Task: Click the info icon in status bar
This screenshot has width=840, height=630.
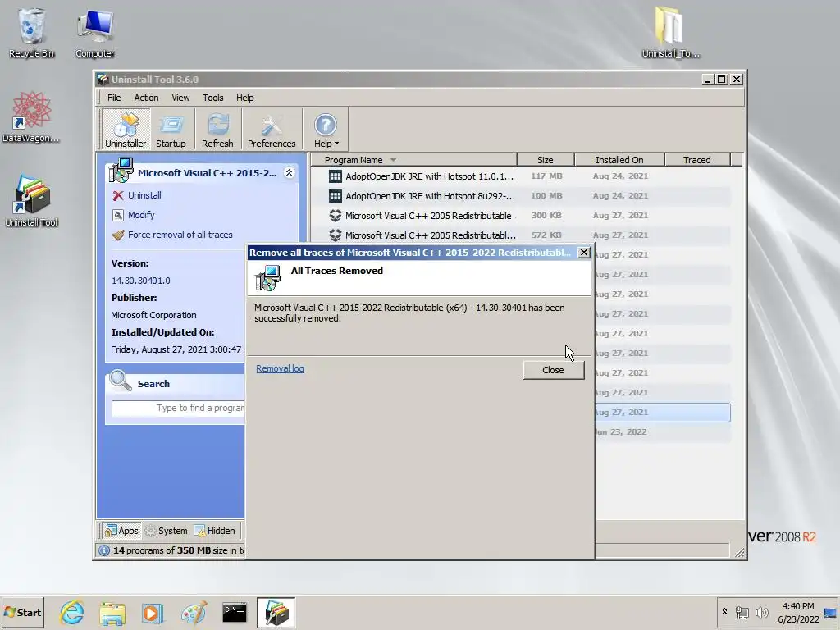Action: [x=104, y=550]
